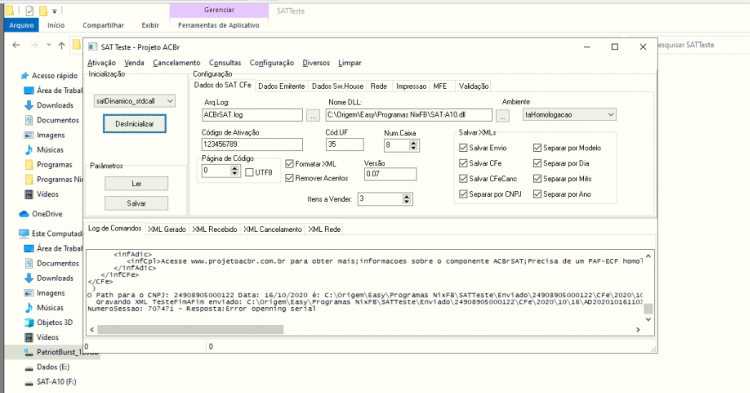Click the Salvar parameters button

[x=136, y=203]
